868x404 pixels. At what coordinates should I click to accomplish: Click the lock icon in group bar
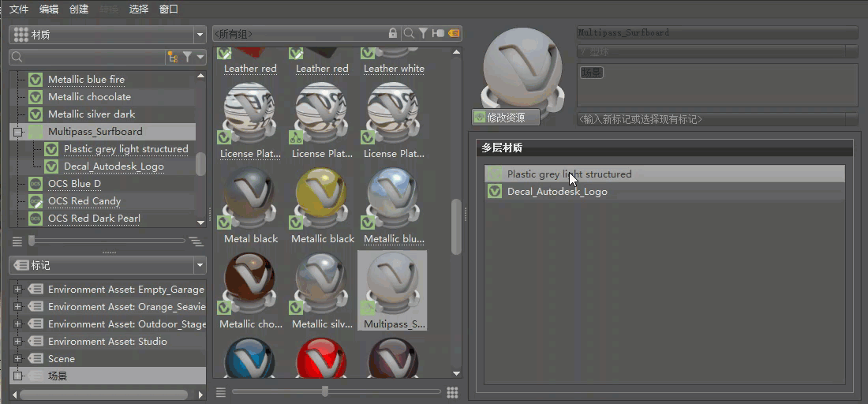393,33
